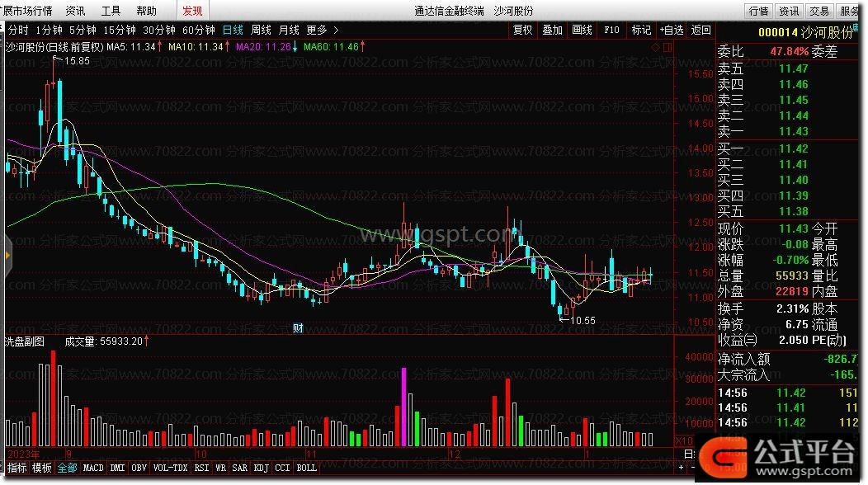Open the 指标 indicator tab
This screenshot has height=485, width=868.
coord(17,468)
